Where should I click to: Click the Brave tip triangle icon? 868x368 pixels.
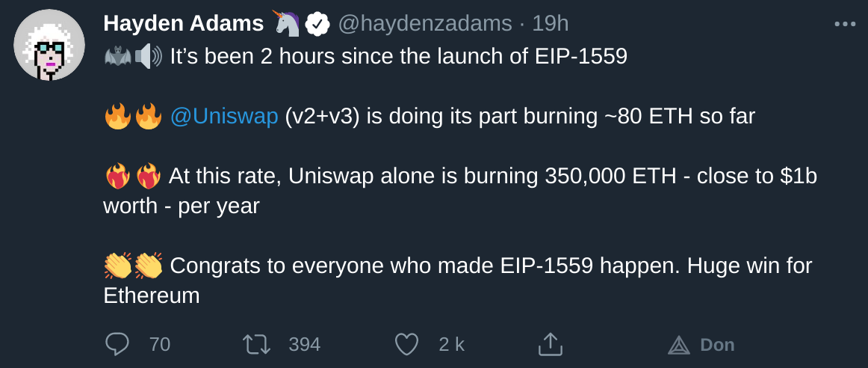tap(678, 345)
